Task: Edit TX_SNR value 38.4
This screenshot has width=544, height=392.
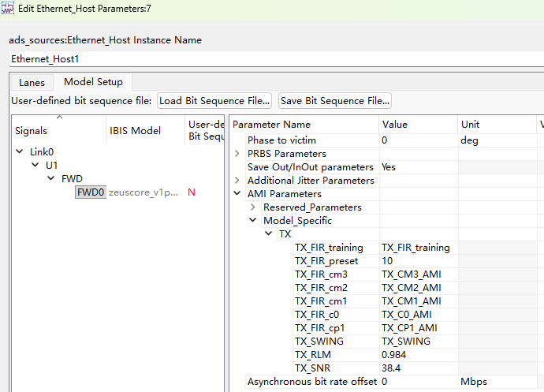Action: point(419,368)
